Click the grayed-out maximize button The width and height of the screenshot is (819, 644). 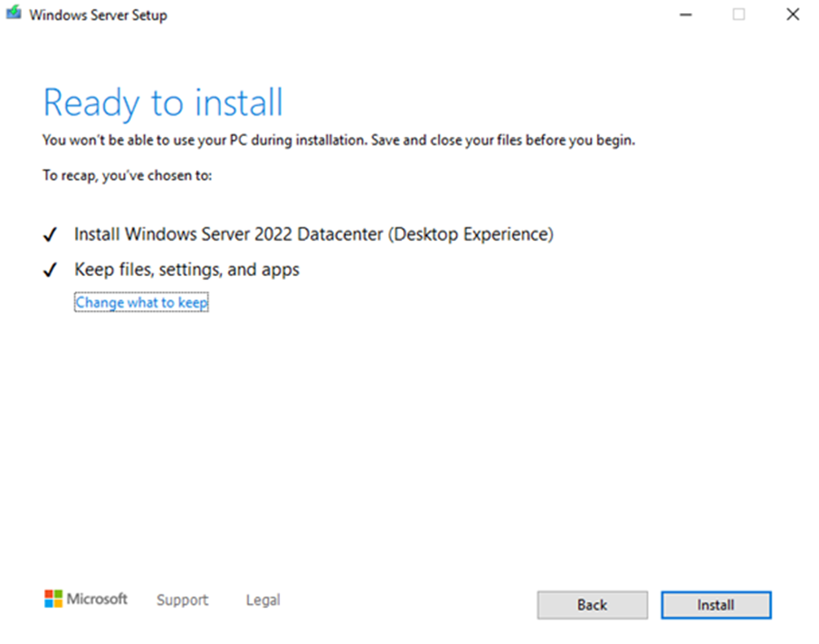[738, 15]
